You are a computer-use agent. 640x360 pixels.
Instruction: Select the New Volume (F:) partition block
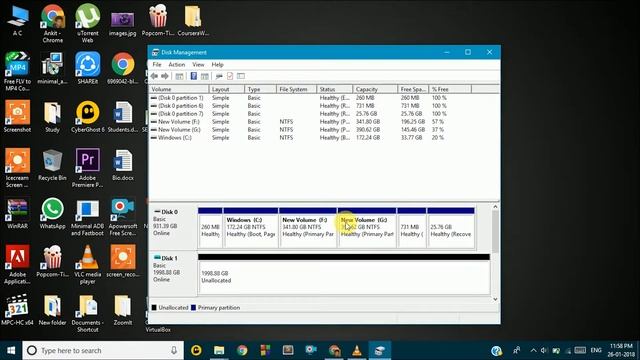tap(308, 227)
